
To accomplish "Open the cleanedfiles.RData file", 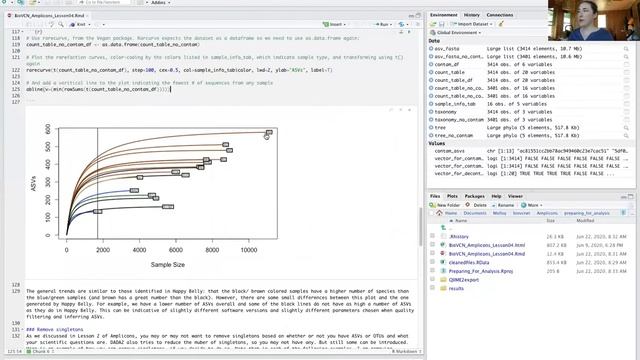I will 469,262.
